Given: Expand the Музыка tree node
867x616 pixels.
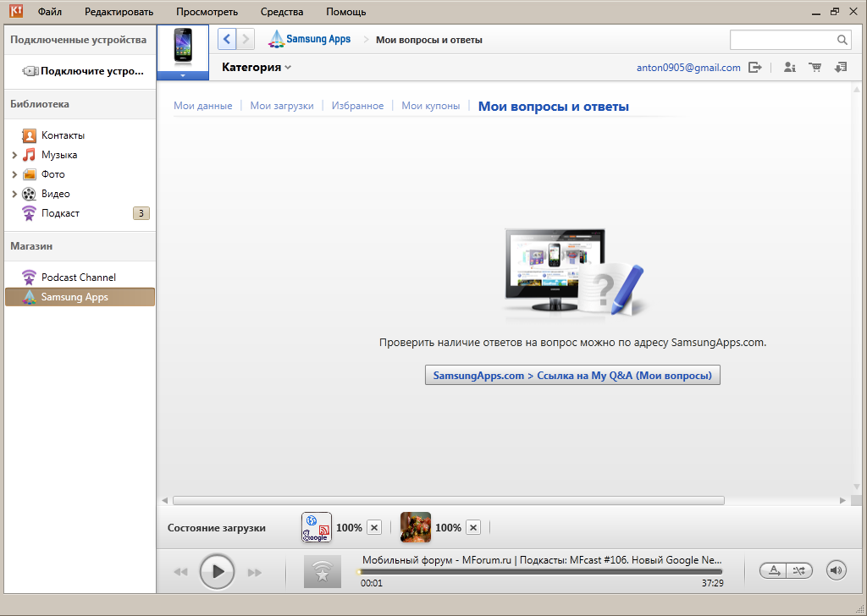Looking at the screenshot, I should (14, 155).
